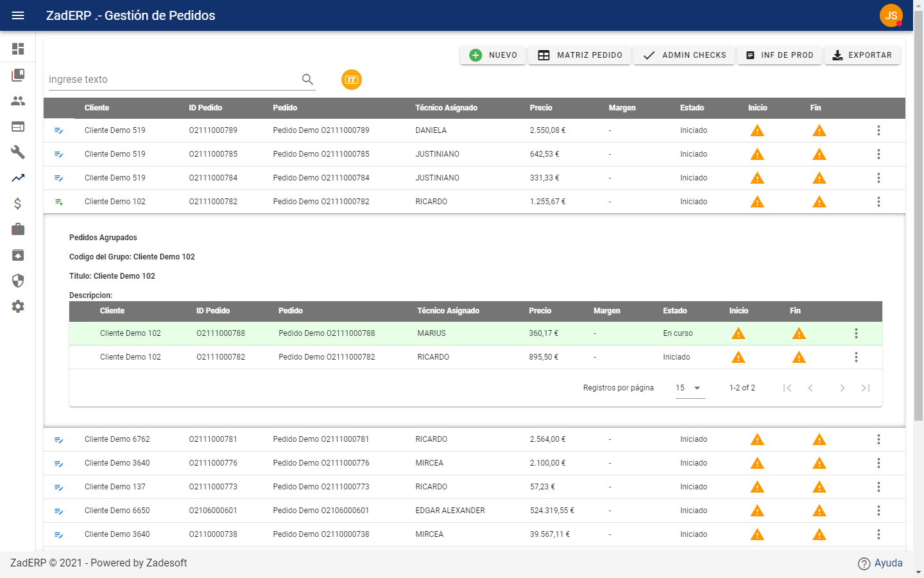Screen dimensions: 924x578
Task: Click the NUEVO button
Action: [493, 55]
